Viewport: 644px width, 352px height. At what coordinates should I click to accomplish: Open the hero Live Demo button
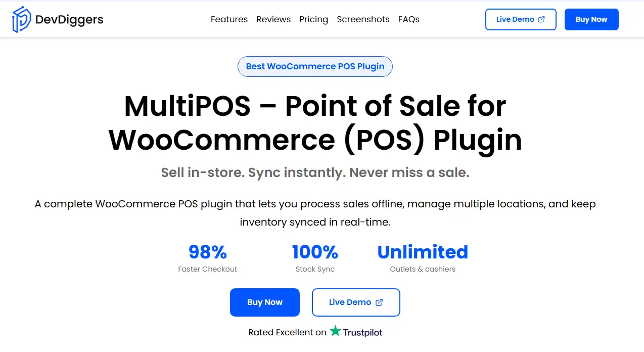(356, 302)
